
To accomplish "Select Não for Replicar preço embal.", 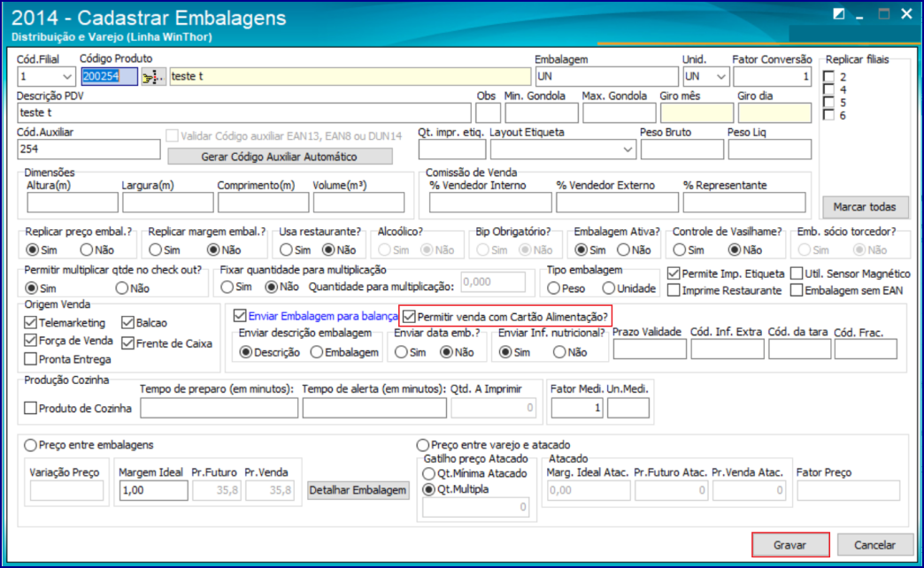I will [87, 249].
